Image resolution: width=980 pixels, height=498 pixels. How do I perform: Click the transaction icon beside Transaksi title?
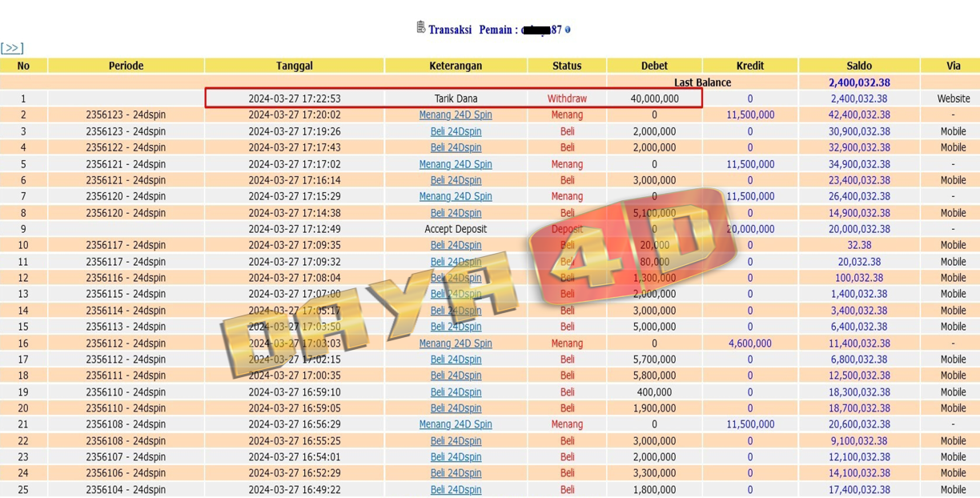(420, 28)
